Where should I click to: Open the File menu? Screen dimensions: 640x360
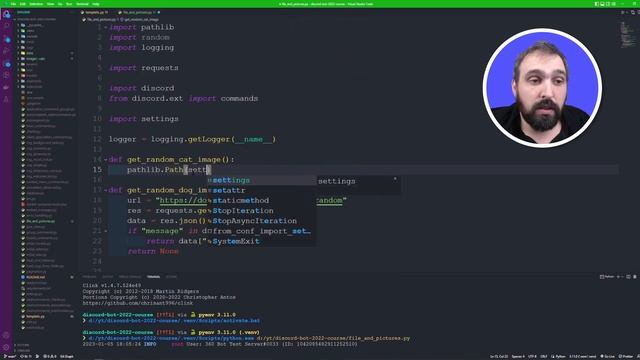(13, 4)
